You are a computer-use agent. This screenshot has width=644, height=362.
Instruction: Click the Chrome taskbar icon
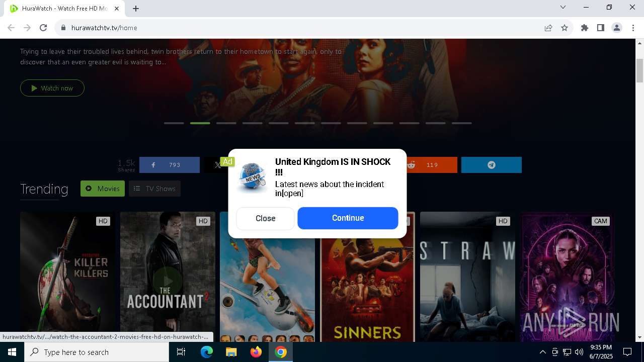[281, 352]
